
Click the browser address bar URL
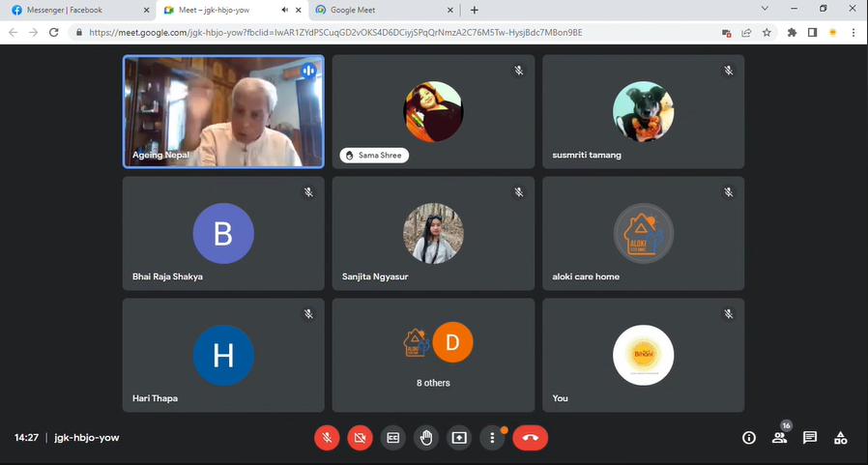click(x=387, y=32)
